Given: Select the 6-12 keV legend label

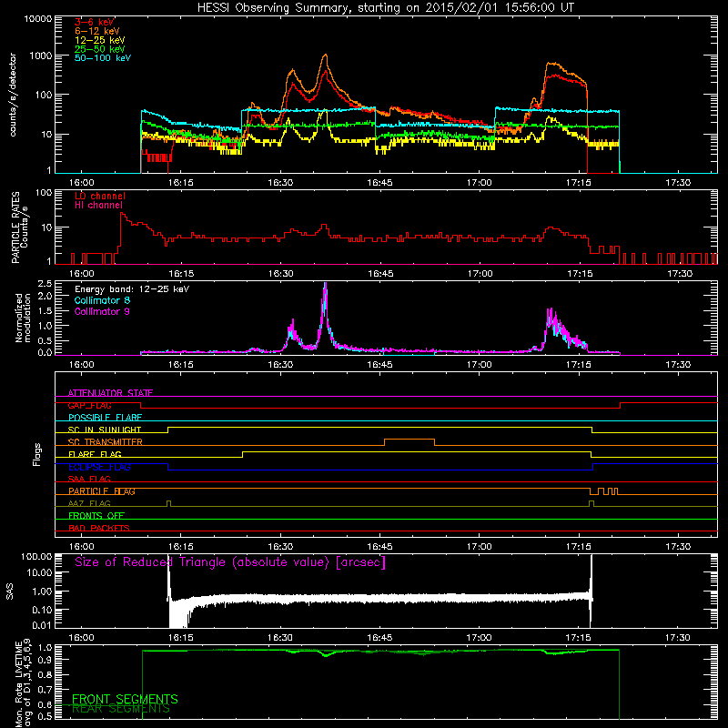Looking at the screenshot, I should click(96, 31).
